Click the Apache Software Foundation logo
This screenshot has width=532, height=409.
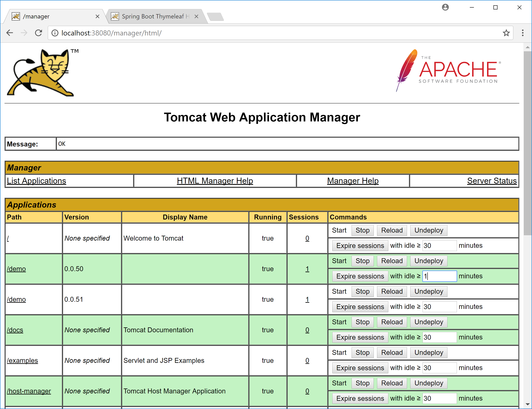coord(448,71)
